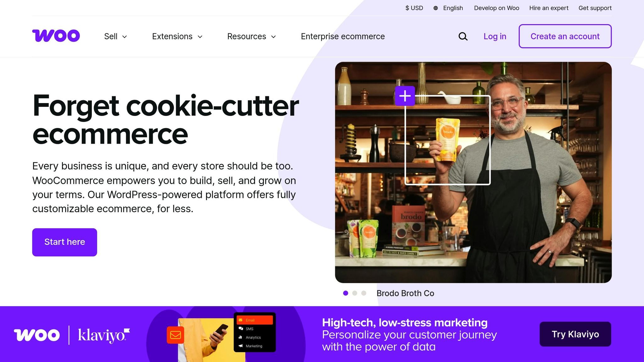
Task: Click the Log in link
Action: [x=495, y=36]
